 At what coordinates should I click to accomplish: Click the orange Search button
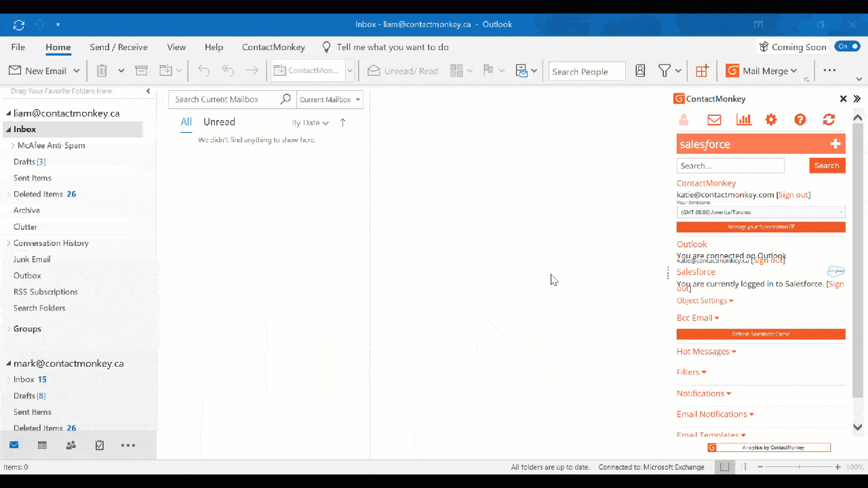click(x=827, y=165)
